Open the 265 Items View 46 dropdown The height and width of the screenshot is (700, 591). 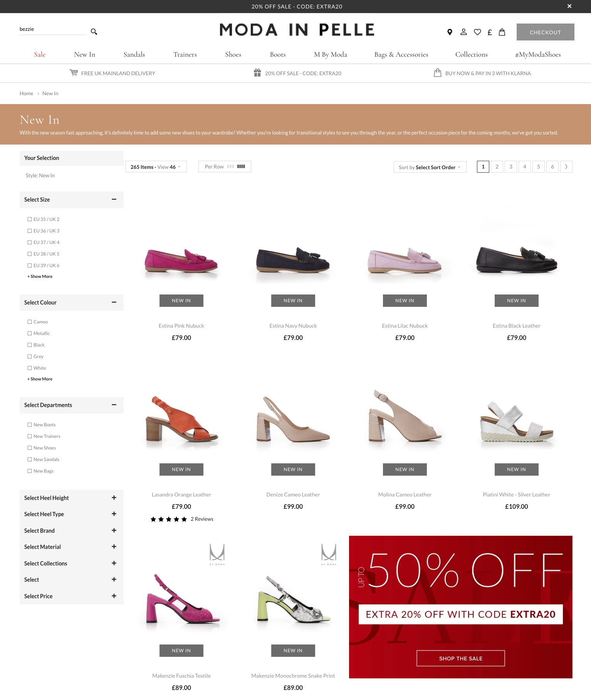[156, 167]
